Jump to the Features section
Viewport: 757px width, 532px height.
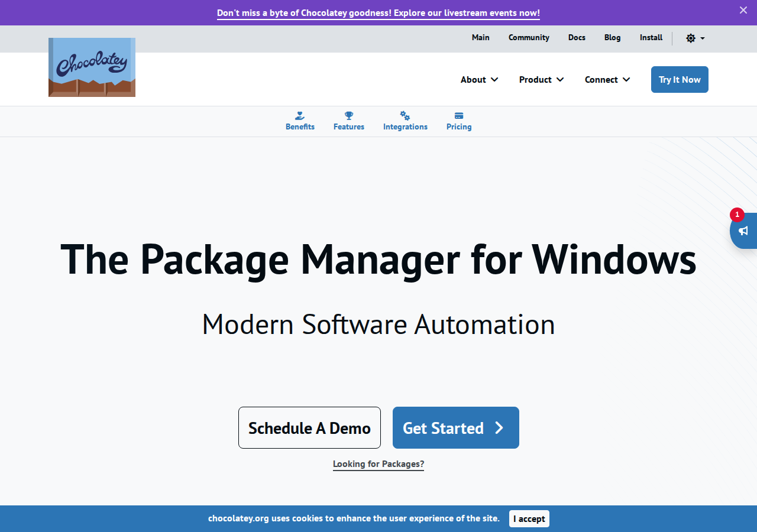349,121
